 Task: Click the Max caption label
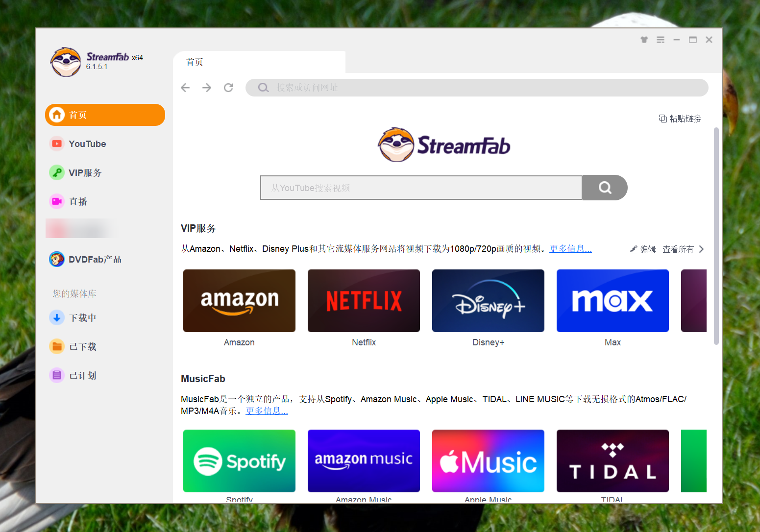point(613,342)
